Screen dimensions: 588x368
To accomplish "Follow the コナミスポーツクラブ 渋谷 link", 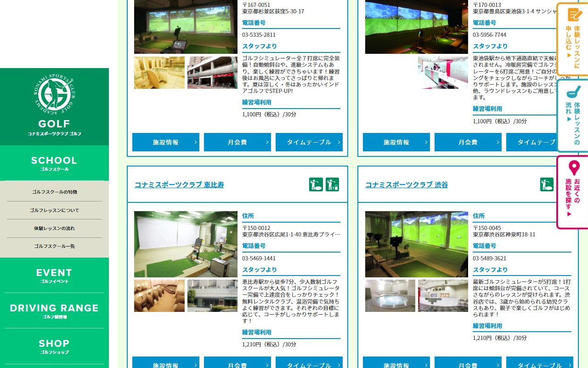I will click(x=407, y=185).
